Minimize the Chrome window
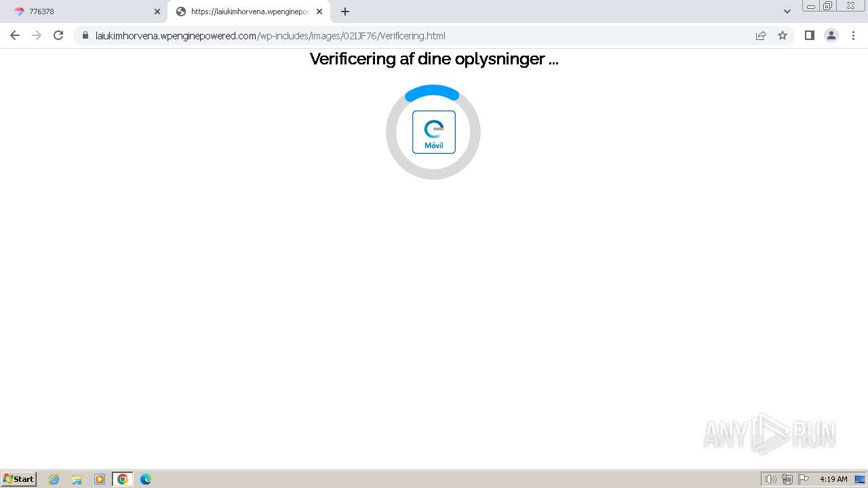The width and height of the screenshot is (868, 488). click(x=811, y=6)
